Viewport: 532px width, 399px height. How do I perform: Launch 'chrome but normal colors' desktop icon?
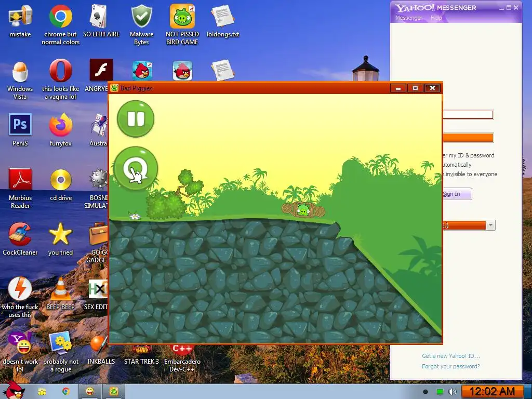(61, 24)
